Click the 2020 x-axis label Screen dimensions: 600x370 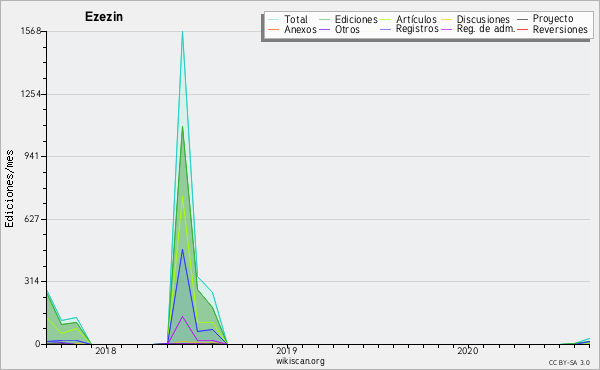[x=468, y=351]
